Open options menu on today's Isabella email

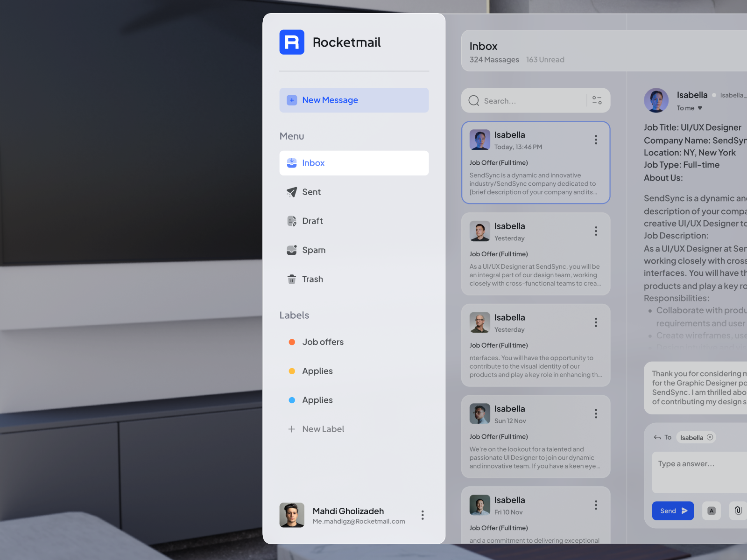(x=596, y=140)
